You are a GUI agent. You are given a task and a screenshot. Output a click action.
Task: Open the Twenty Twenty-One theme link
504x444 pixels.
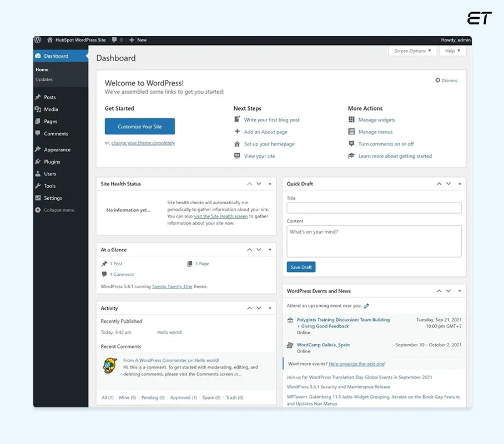click(172, 286)
